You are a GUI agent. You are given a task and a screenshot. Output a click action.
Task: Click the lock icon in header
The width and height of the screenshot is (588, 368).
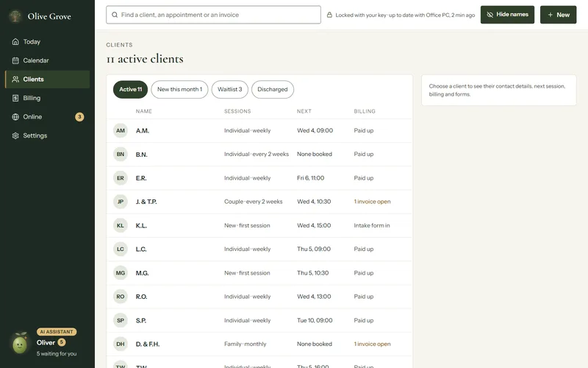[329, 15]
